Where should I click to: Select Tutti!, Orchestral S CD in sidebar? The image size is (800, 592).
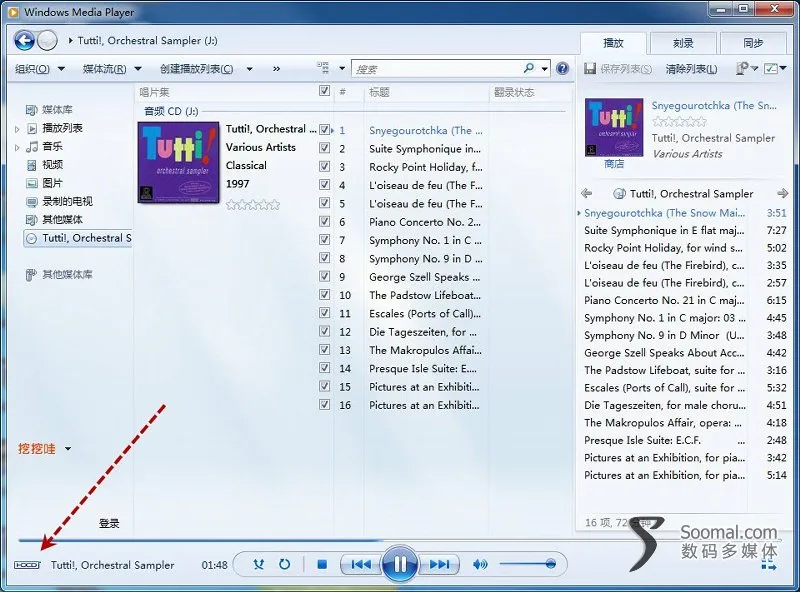(78, 238)
